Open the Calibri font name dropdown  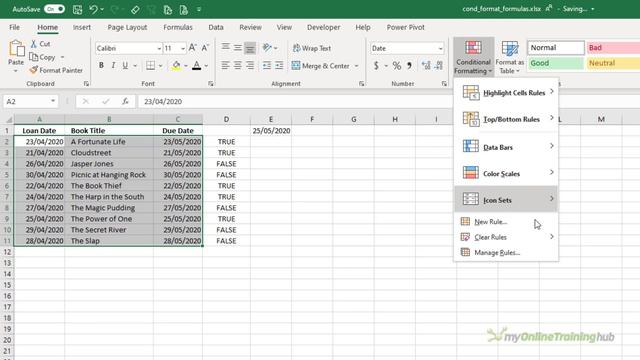click(x=159, y=49)
